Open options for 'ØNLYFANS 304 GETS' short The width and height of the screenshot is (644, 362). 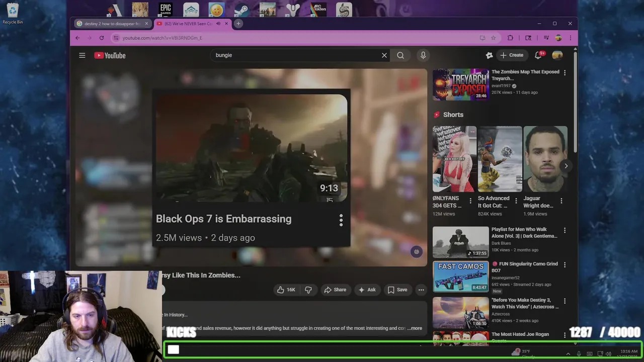(470, 201)
